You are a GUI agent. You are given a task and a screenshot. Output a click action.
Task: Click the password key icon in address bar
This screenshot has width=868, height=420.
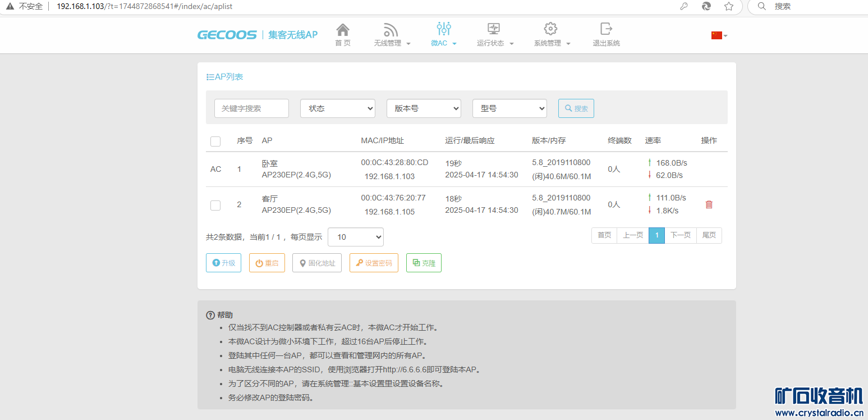pyautogui.click(x=684, y=6)
